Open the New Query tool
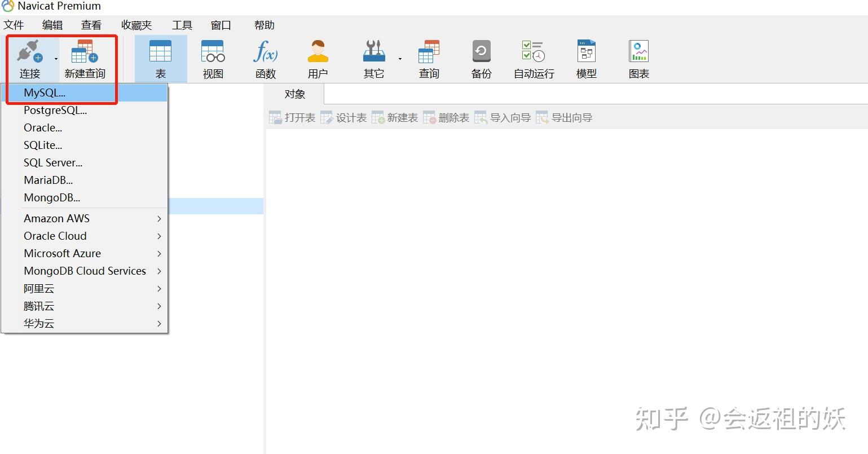Viewport: 868px width, 454px height. [x=85, y=59]
